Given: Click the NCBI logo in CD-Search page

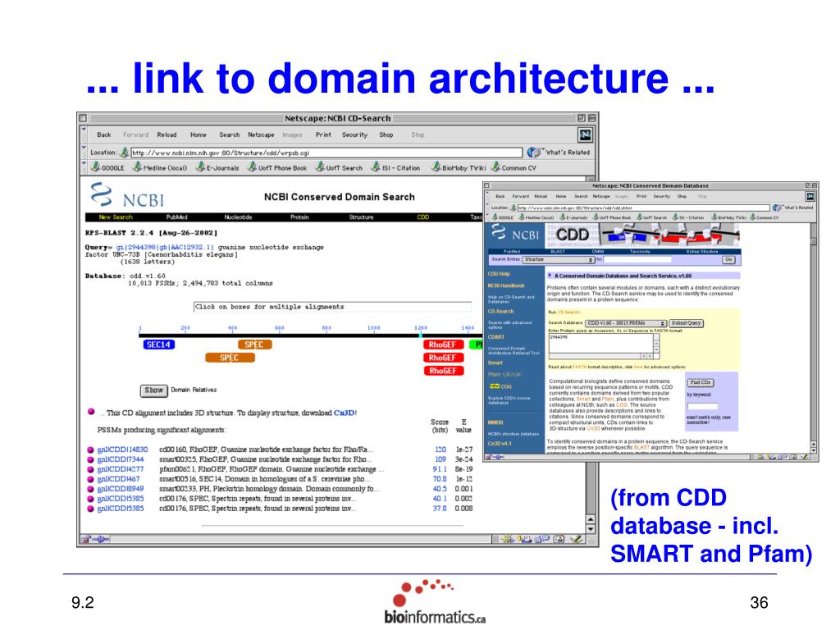Looking at the screenshot, I should 127,196.
